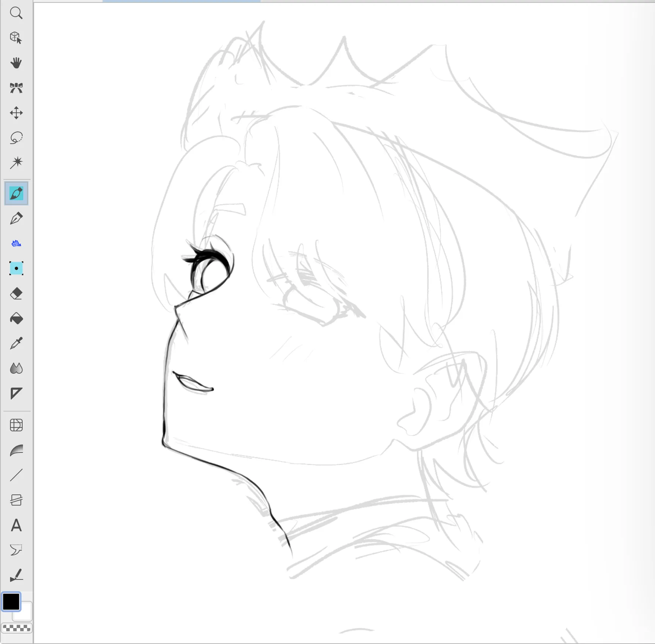
Task: Click the highlighted active pen tool
Action: pos(16,193)
